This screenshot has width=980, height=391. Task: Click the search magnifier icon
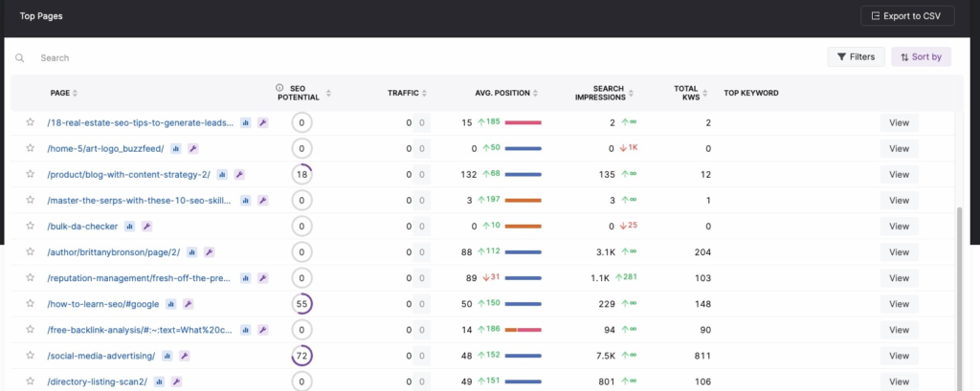tap(20, 58)
